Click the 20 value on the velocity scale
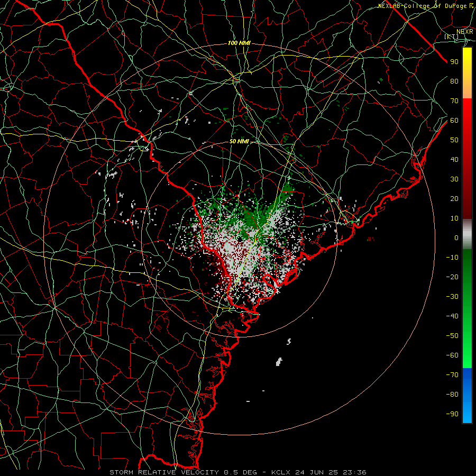Screen dimensions: 476x476 (454, 198)
